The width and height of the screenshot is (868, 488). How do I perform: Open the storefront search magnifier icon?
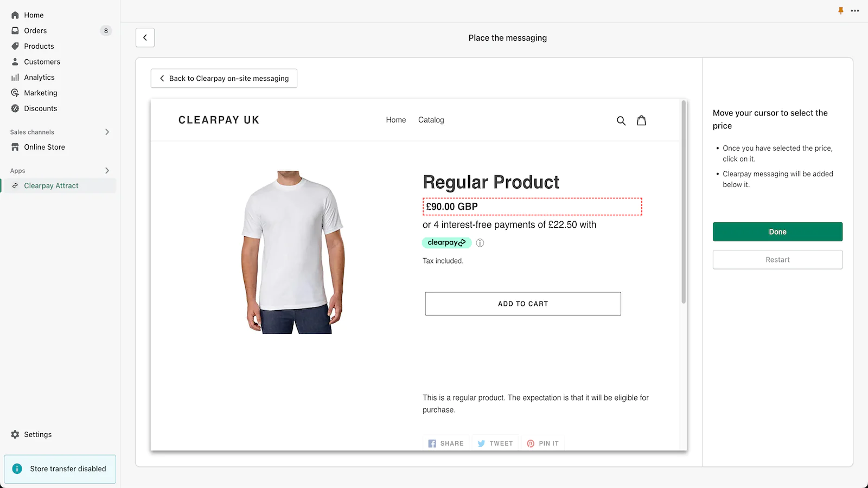tap(621, 121)
